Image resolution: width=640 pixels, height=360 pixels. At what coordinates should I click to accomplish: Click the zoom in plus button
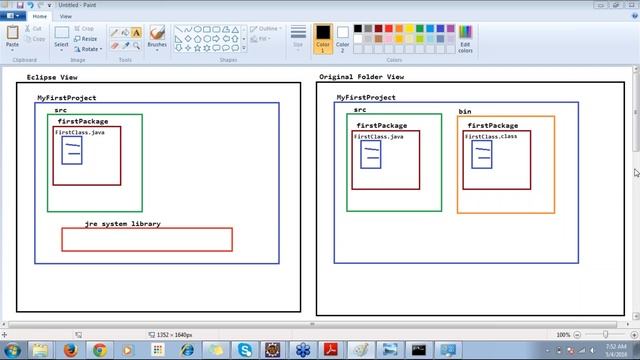pos(634,335)
